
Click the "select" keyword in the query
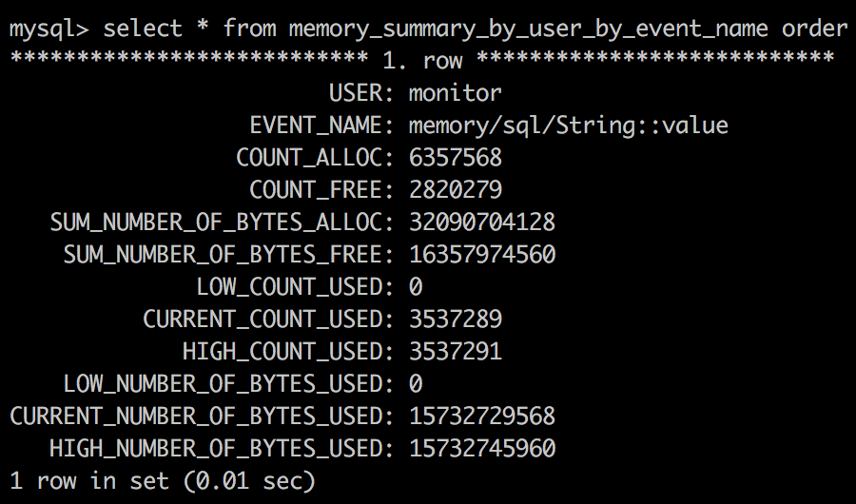(142, 29)
